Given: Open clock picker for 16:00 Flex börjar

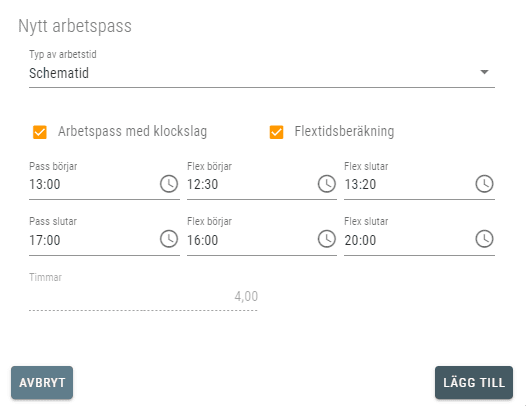Looking at the screenshot, I should click(x=326, y=239).
